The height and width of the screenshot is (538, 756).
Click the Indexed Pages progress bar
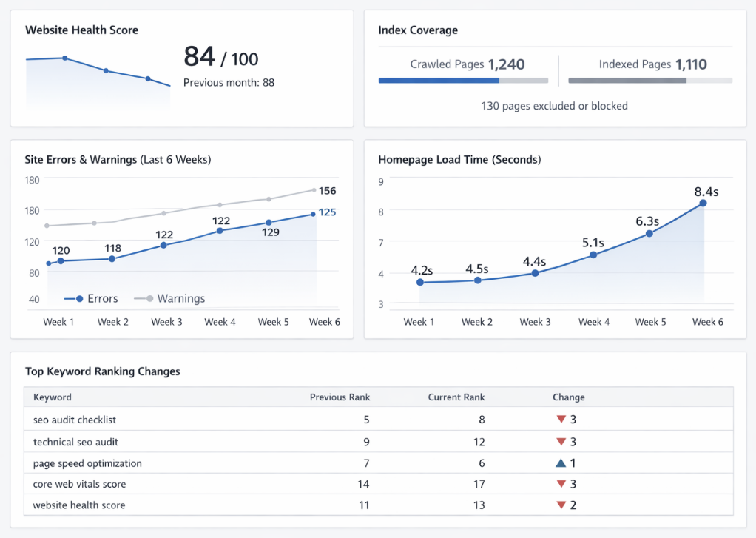click(650, 81)
